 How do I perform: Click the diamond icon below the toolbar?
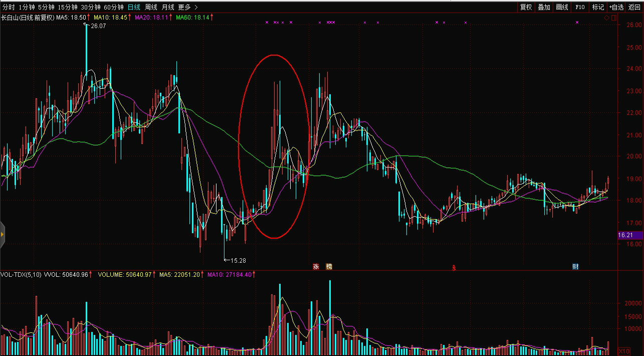tap(606, 18)
